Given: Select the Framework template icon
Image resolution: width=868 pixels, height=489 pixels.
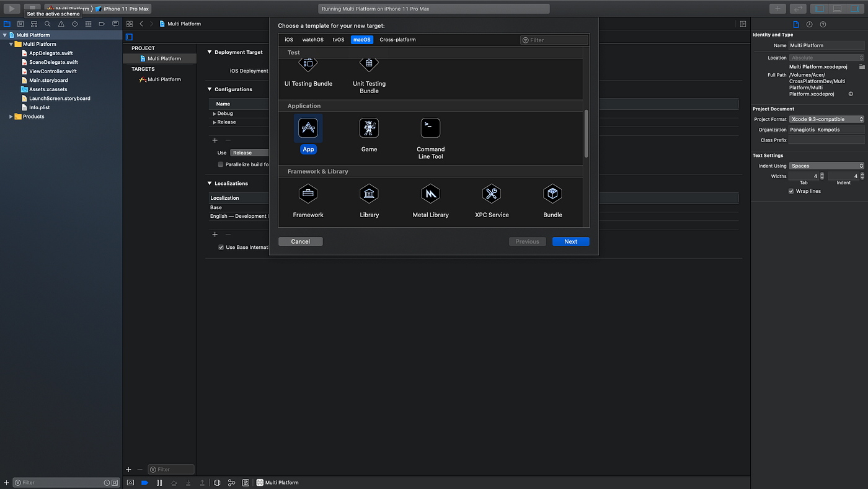Looking at the screenshot, I should [308, 194].
